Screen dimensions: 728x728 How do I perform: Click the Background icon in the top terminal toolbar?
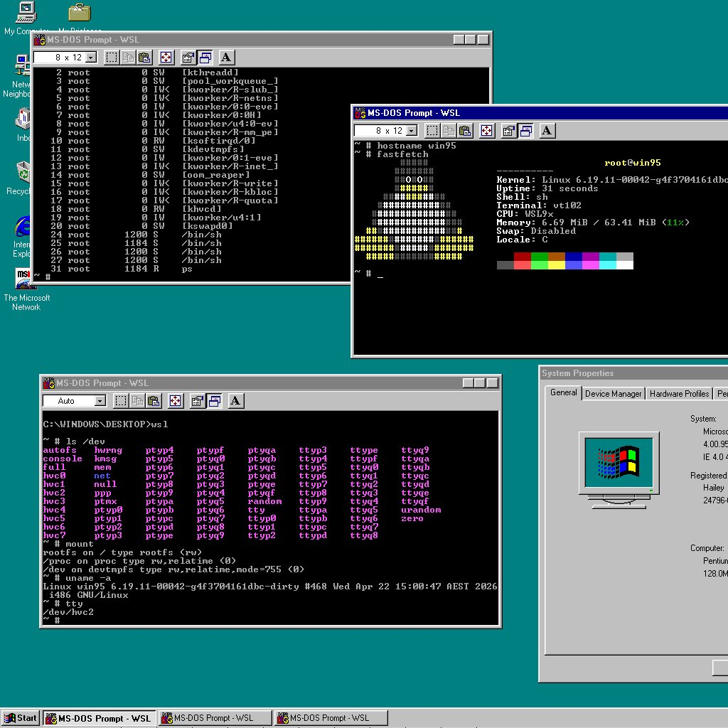(x=204, y=58)
